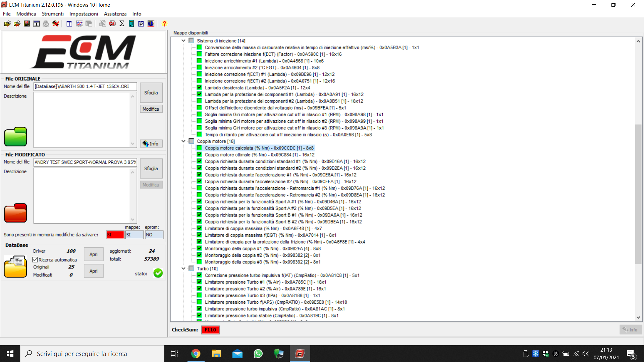Collapse the Coppia motore node
Image resolution: width=644 pixels, height=362 pixels.
point(183,141)
